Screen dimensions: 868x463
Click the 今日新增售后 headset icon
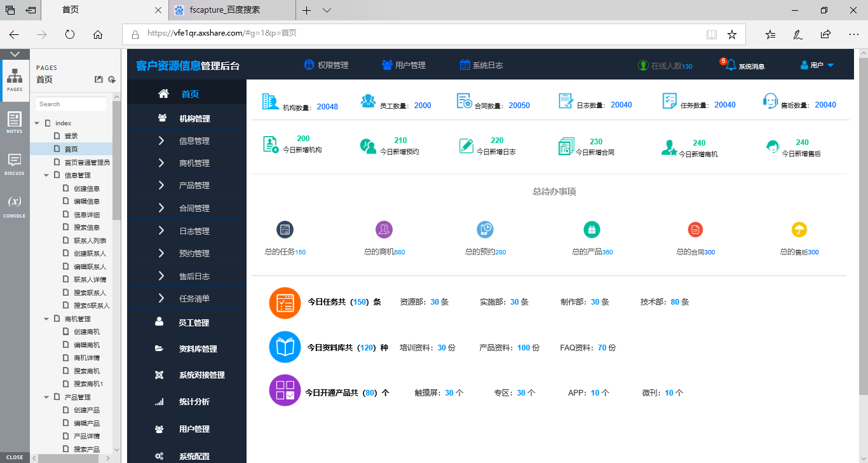[x=773, y=146]
